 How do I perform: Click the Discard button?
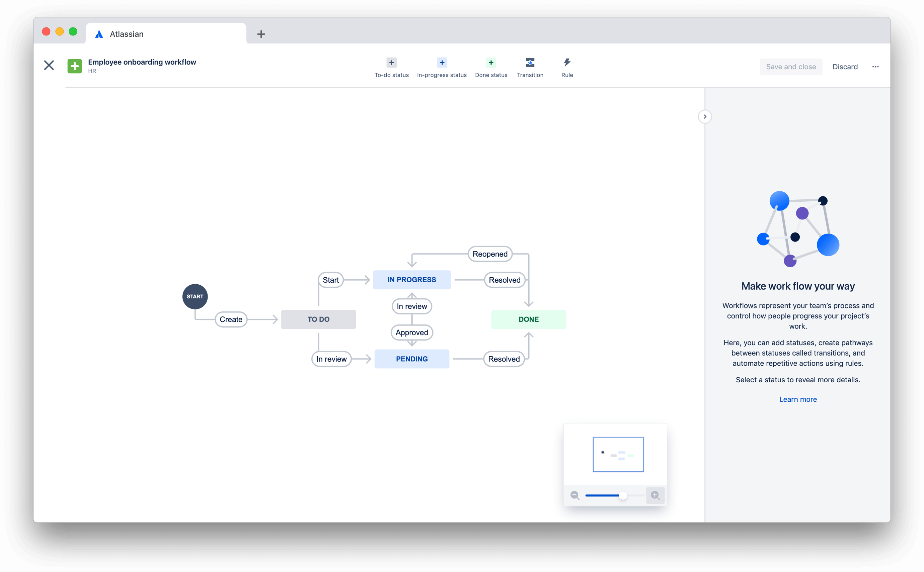[x=845, y=66]
